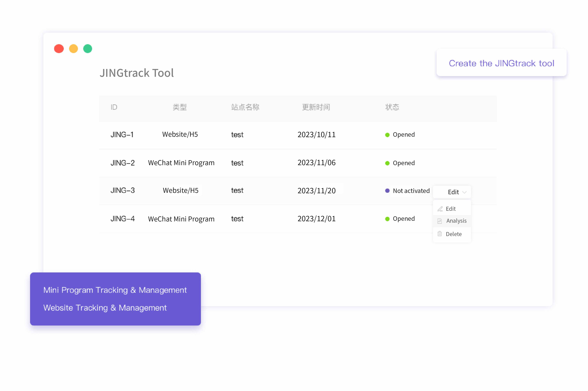Click the JING-4 ID cell
Screen dimensions: 588x391
(122, 219)
